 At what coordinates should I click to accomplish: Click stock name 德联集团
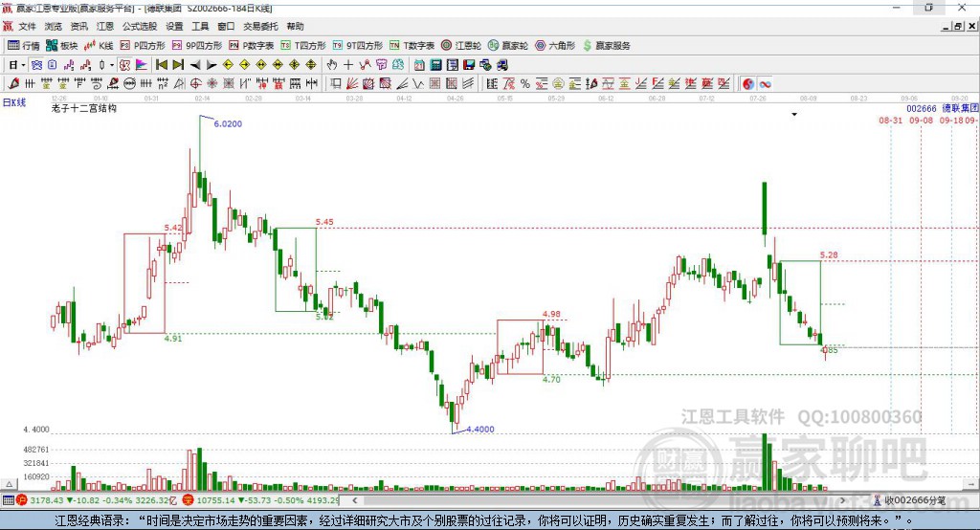pos(961,109)
